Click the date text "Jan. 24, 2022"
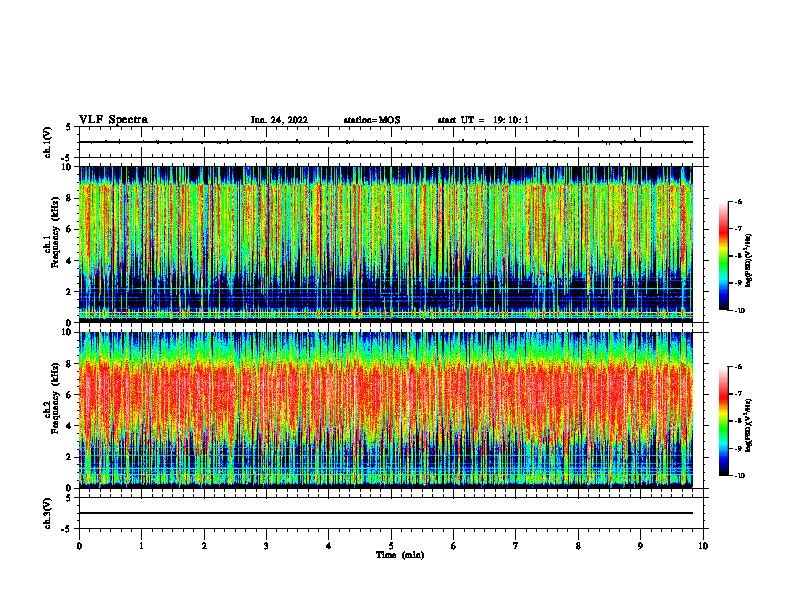This screenshot has width=792, height=612. pyautogui.click(x=279, y=120)
